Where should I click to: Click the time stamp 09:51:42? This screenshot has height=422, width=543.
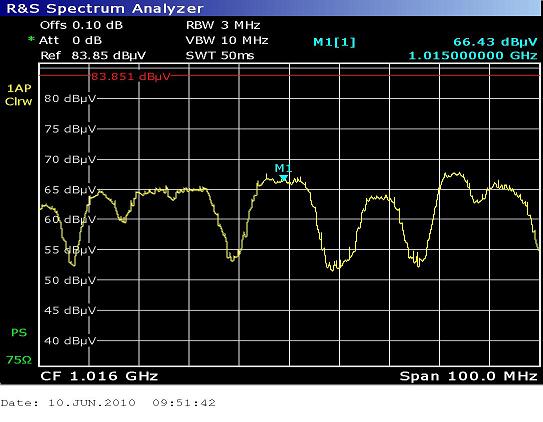[184, 403]
